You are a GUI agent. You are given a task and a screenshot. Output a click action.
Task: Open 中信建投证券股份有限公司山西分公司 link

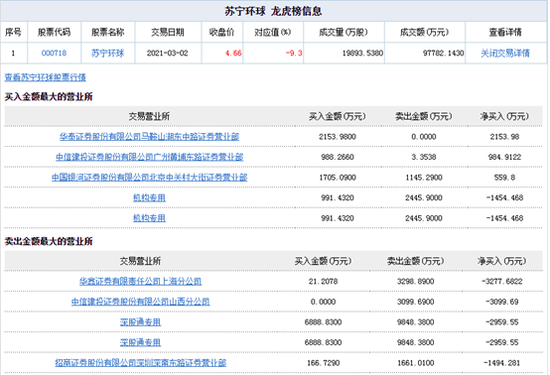140,301
